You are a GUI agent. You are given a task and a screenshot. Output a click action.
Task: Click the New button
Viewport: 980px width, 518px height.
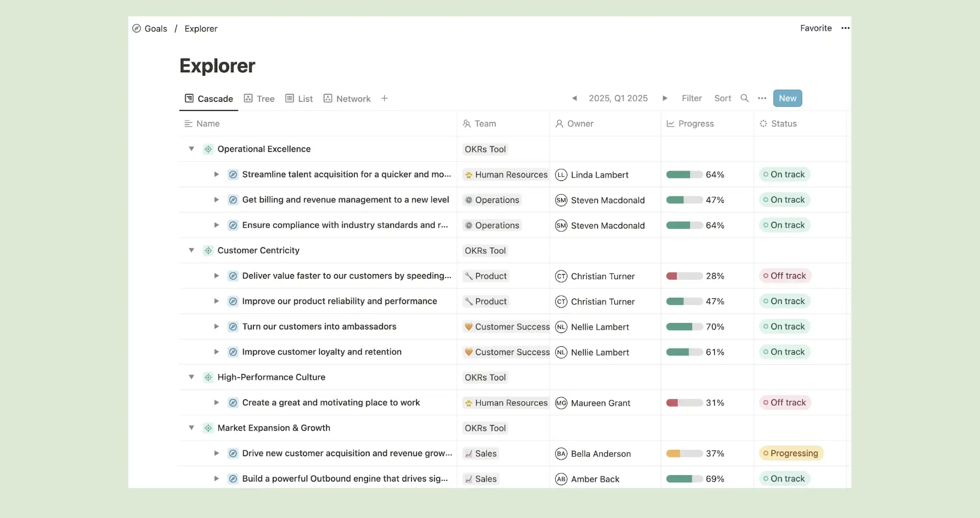[x=788, y=98]
